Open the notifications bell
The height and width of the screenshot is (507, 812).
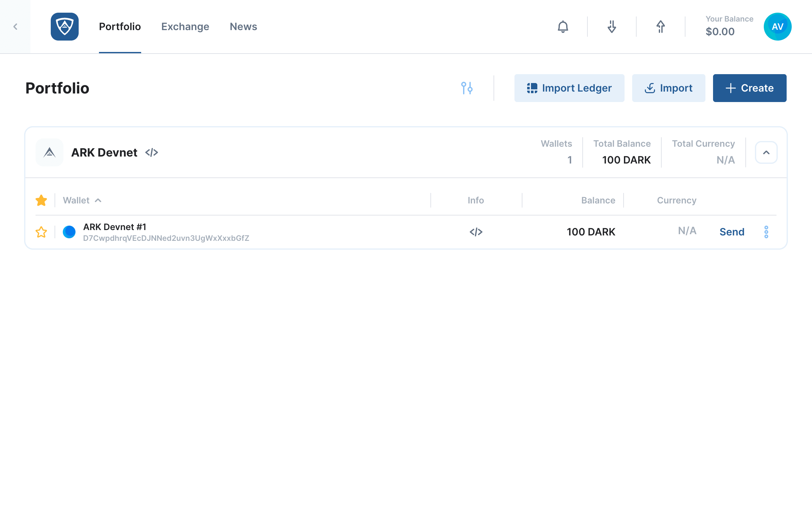click(563, 27)
